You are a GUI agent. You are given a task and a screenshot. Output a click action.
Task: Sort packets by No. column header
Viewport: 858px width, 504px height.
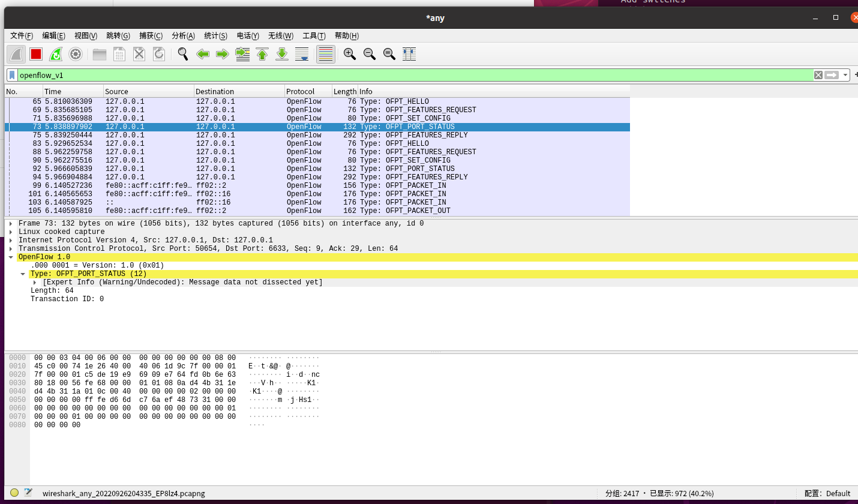click(x=23, y=91)
